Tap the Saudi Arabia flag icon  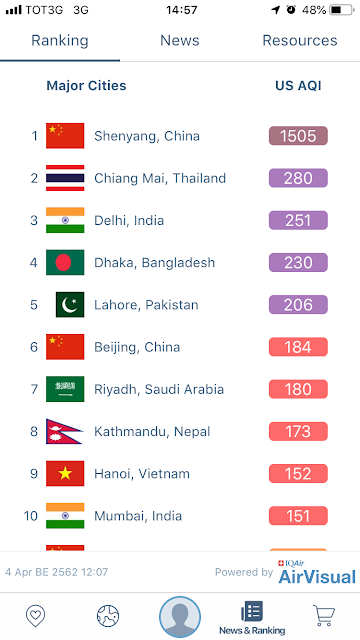coord(65,389)
